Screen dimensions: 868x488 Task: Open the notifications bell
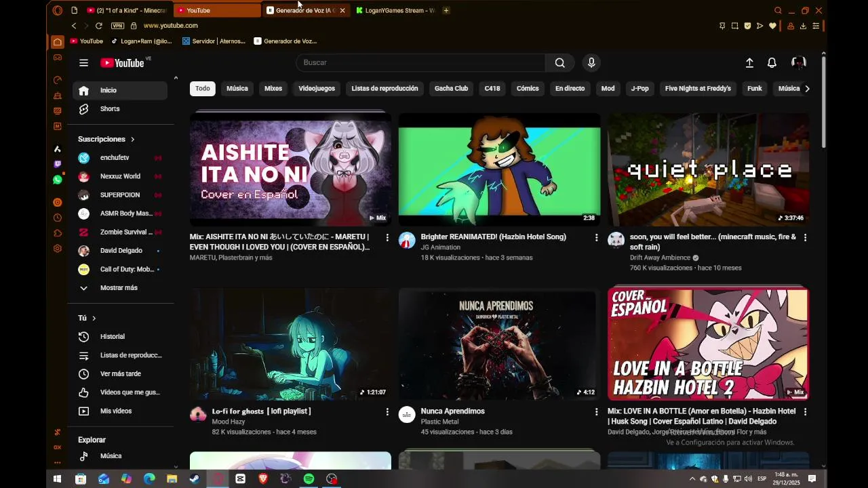pyautogui.click(x=772, y=62)
